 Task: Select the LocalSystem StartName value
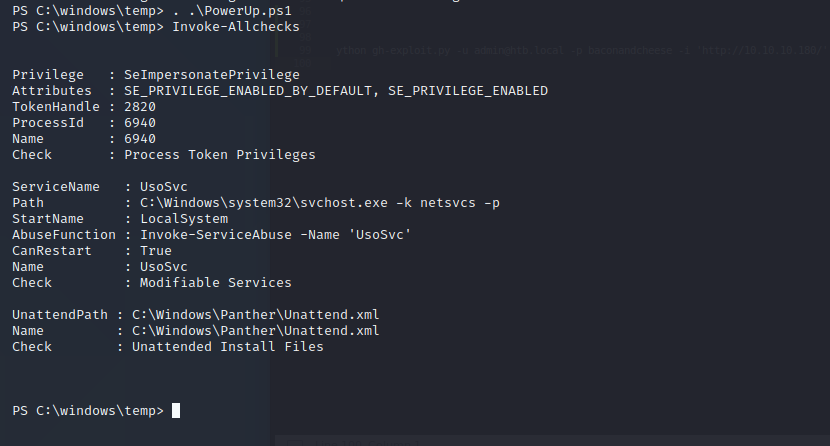[x=184, y=219]
